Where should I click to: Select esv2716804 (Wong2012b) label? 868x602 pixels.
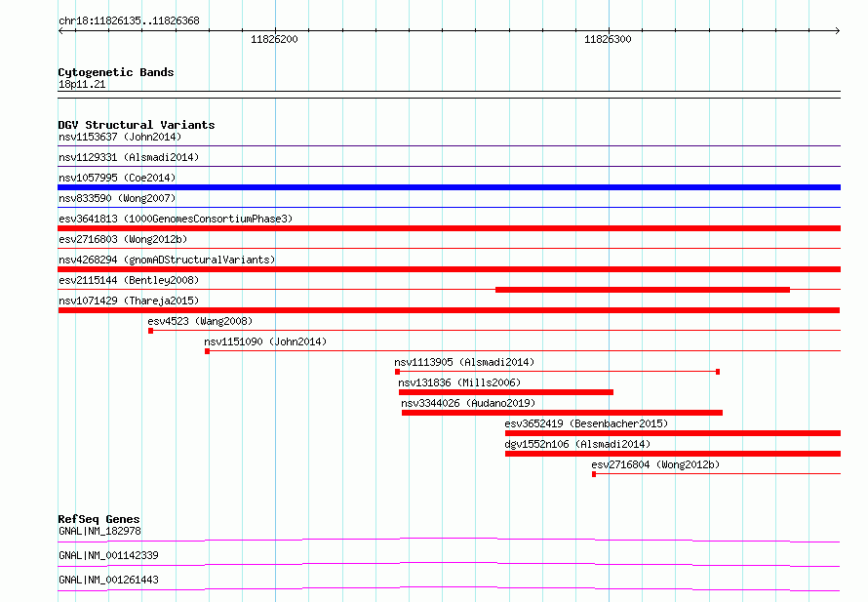[655, 464]
